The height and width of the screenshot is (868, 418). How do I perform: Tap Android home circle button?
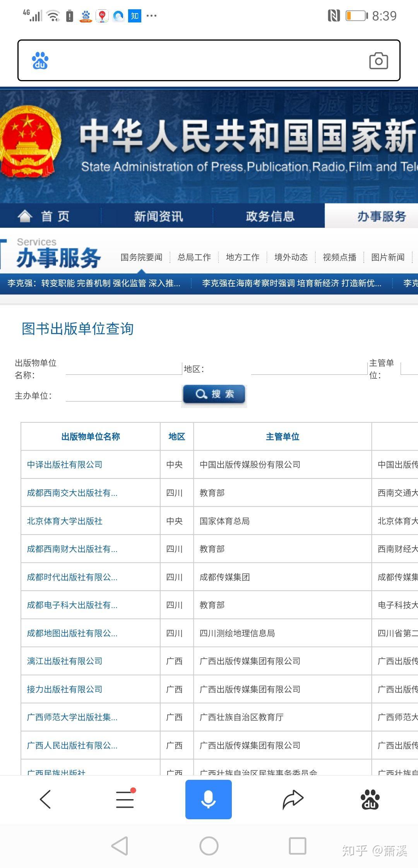tap(209, 846)
